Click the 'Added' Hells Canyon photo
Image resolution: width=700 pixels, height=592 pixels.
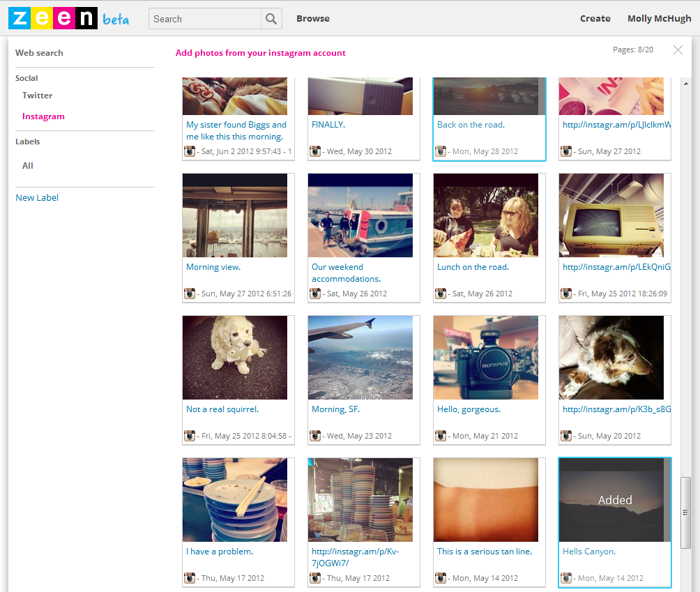click(x=615, y=499)
